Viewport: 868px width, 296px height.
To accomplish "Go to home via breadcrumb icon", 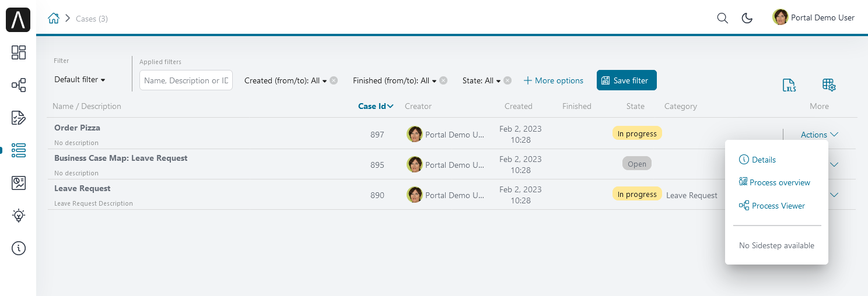I will coord(54,18).
